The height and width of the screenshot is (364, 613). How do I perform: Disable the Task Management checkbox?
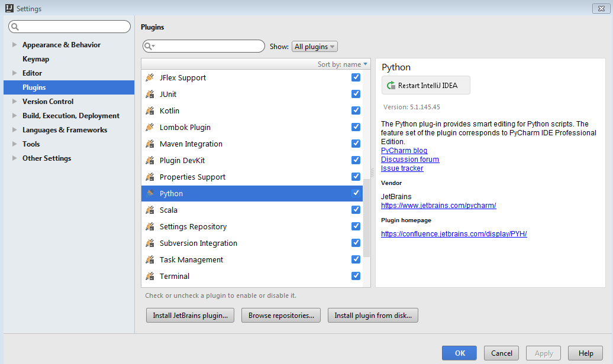pos(356,259)
